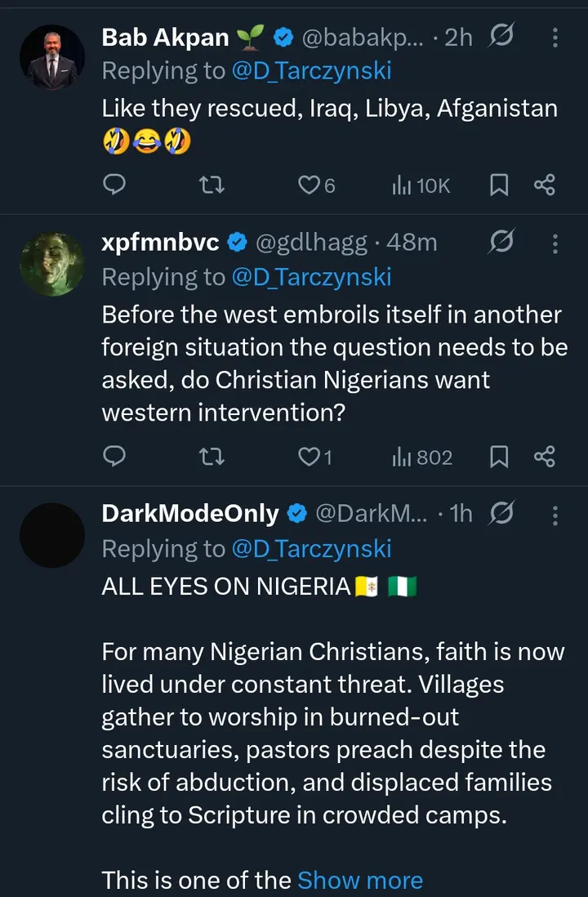Open @D_Tarczynski link in DarkModeOnly's reply

click(311, 548)
